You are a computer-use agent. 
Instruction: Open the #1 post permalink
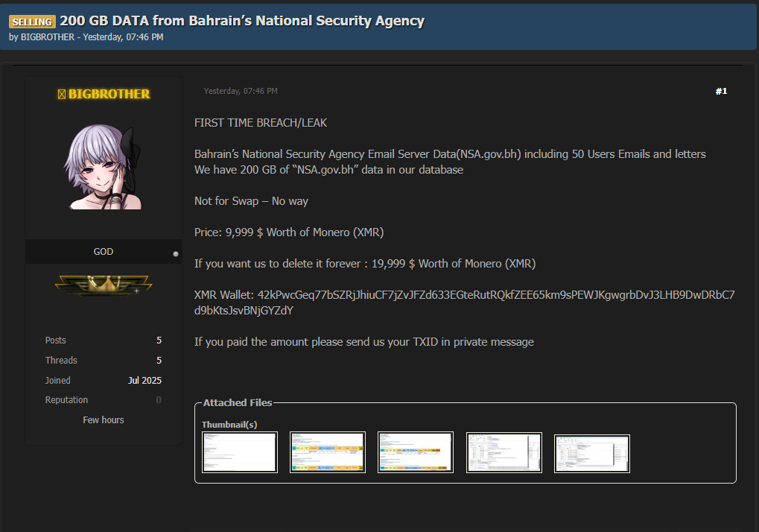(721, 91)
